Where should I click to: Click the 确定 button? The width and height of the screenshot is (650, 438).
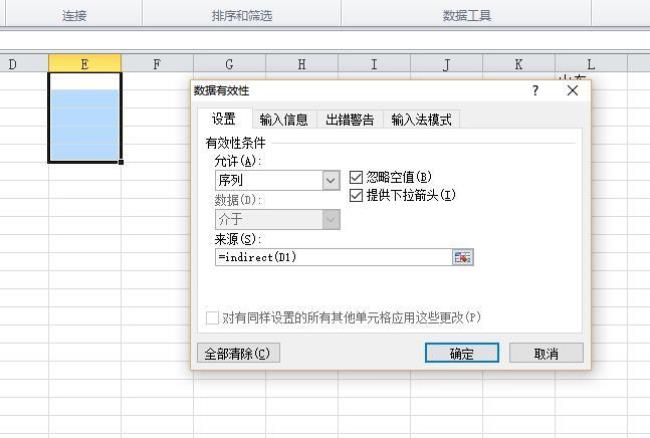[462, 353]
